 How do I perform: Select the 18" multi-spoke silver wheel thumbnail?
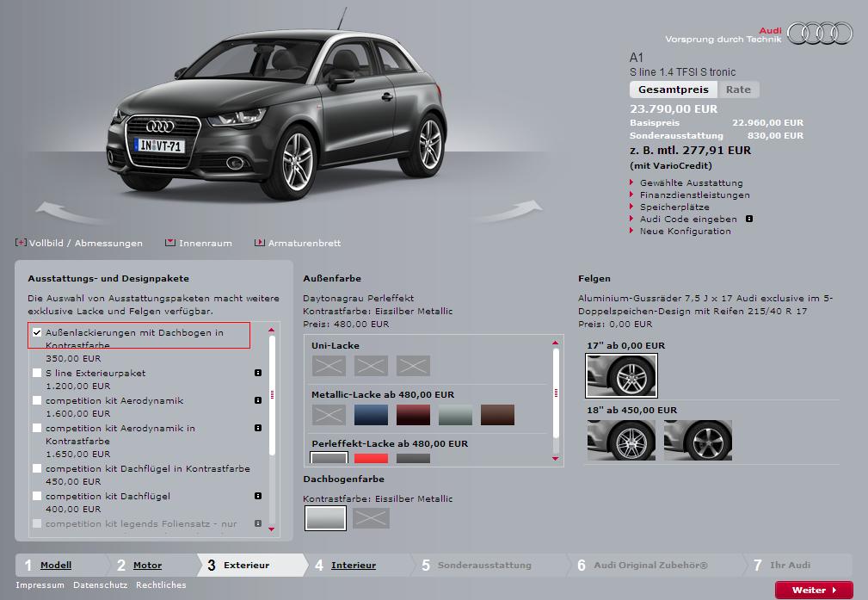tap(622, 440)
